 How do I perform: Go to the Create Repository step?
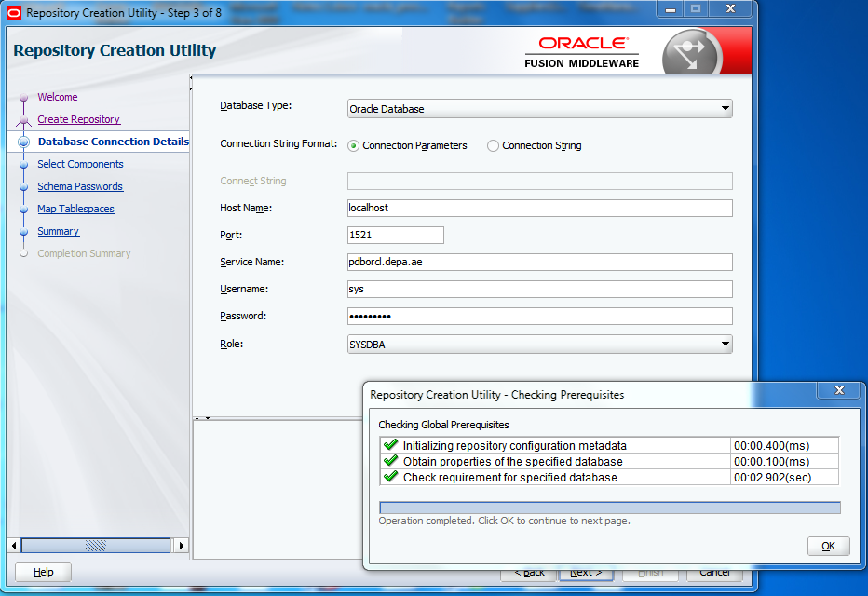[x=78, y=119]
